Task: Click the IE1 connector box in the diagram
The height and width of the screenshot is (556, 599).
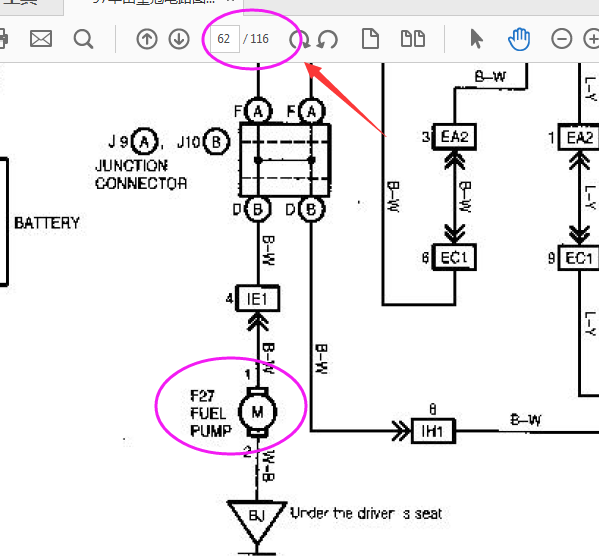Action: (x=257, y=298)
